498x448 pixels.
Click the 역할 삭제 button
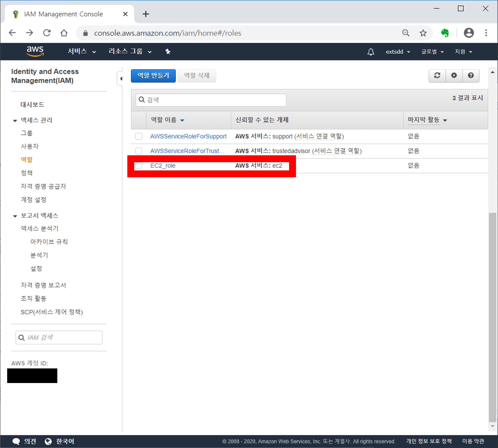click(x=197, y=76)
